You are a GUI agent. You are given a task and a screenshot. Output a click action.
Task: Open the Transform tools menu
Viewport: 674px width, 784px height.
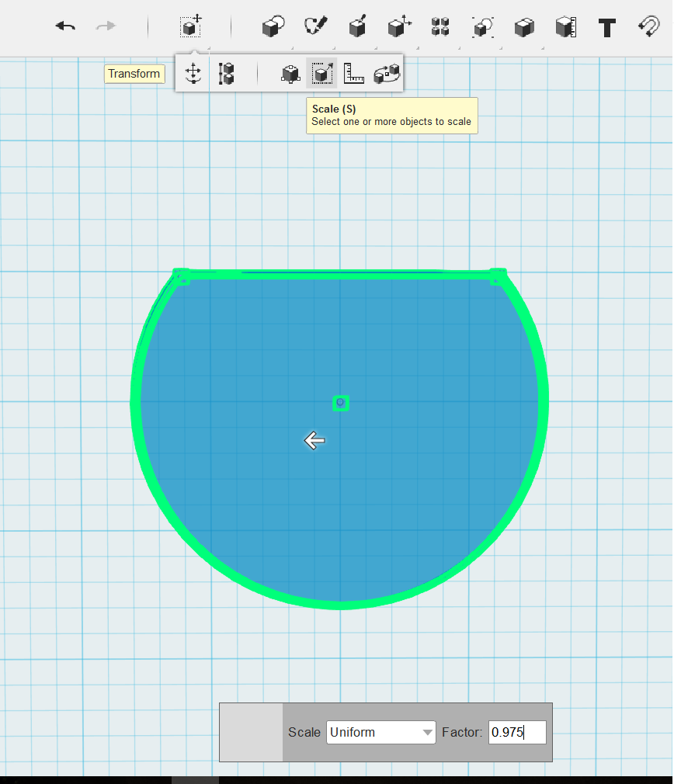point(190,26)
